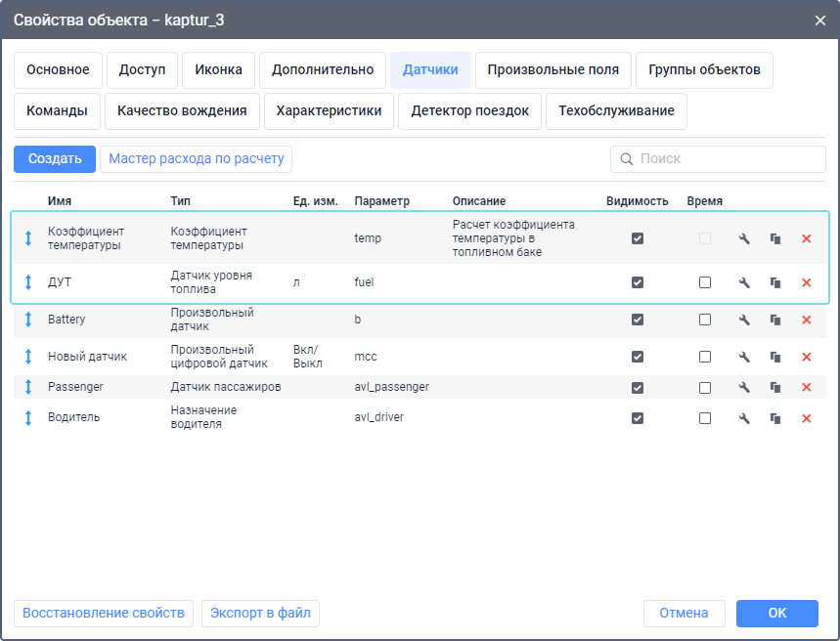Image resolution: width=840 pixels, height=641 pixels.
Task: Click wrench icon for Водитель sensor
Action: pyautogui.click(x=744, y=418)
